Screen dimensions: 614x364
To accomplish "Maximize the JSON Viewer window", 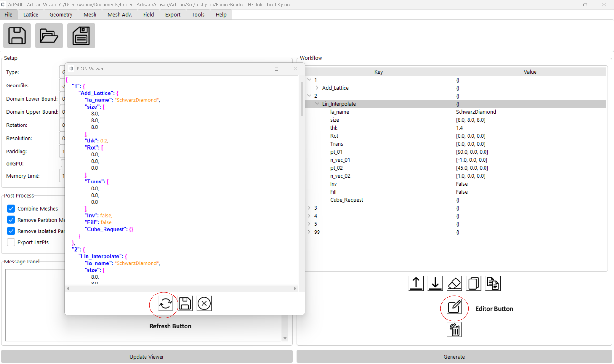I will (x=277, y=69).
